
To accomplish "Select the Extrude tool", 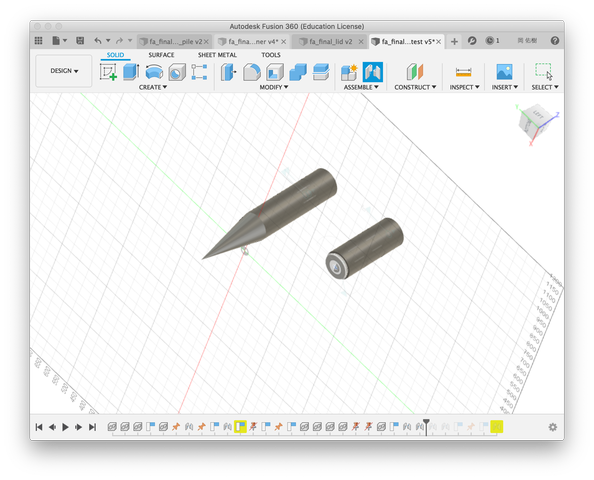I will point(131,72).
